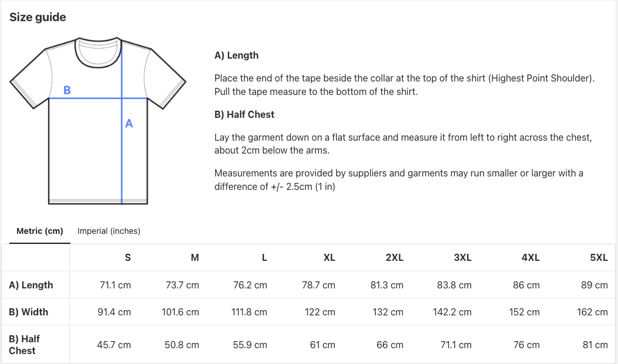618x364 pixels.
Task: Click the XL size column header
Action: pos(330,257)
